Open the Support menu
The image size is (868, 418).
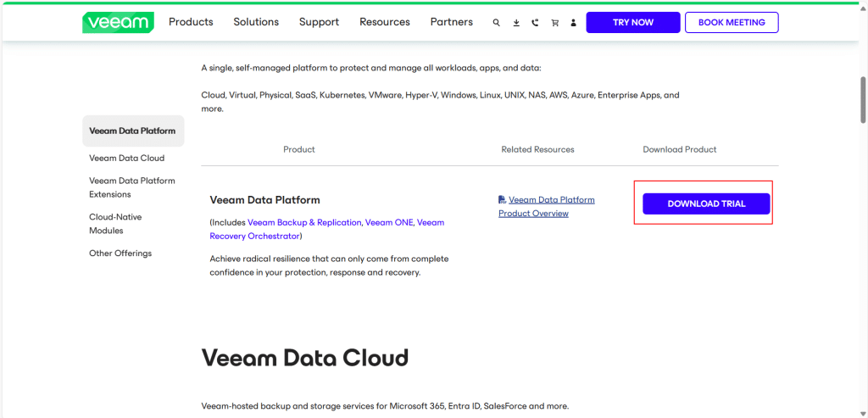point(320,22)
